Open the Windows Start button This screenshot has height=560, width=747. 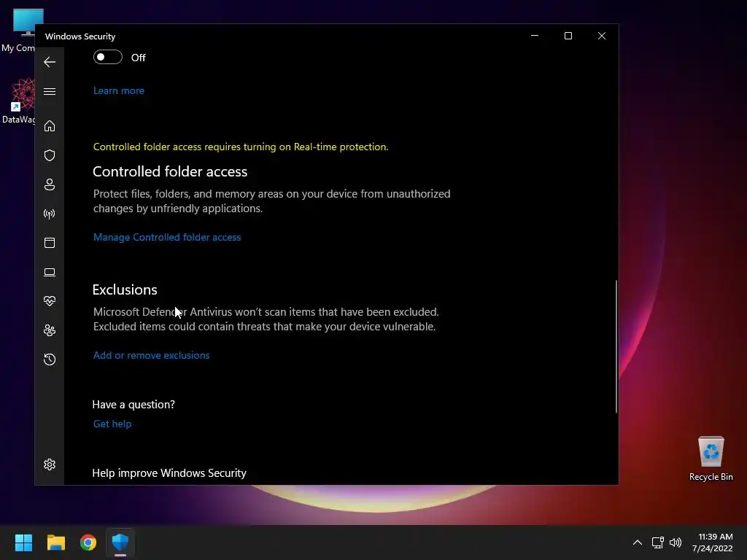tap(23, 542)
